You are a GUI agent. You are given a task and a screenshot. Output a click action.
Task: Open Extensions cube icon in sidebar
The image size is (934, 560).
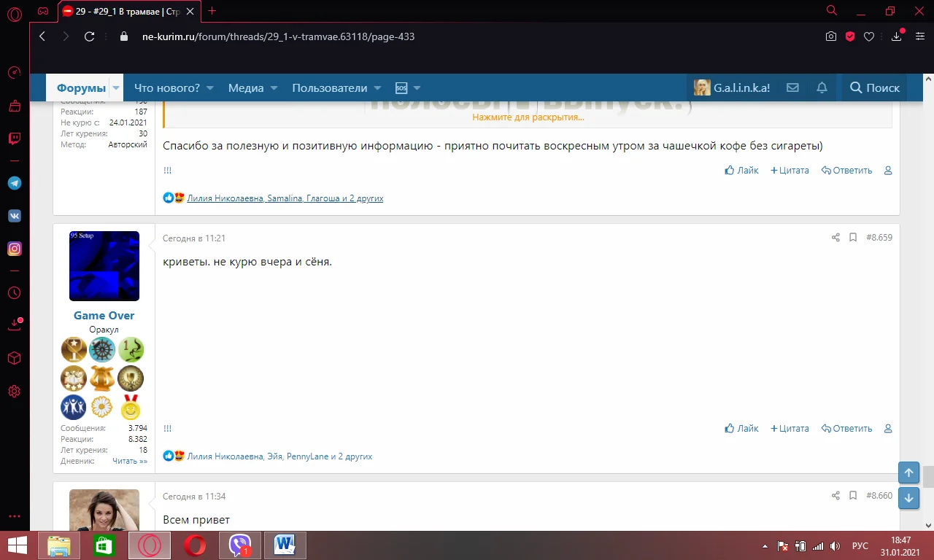click(14, 359)
